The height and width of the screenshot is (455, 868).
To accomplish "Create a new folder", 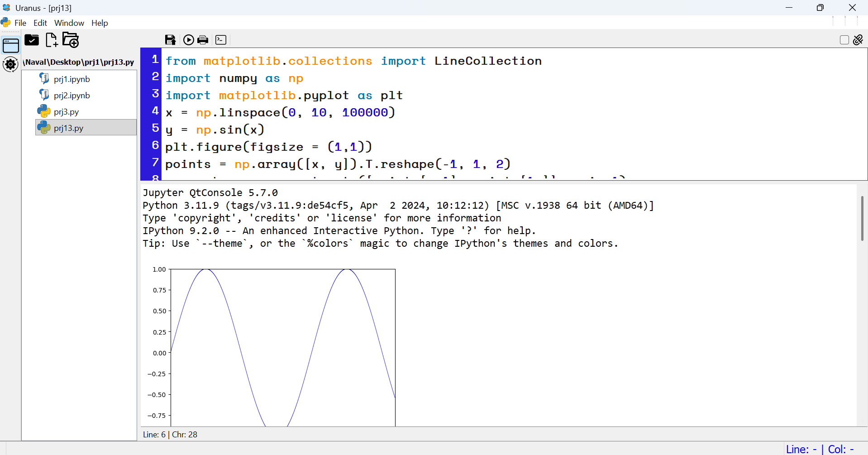I will [x=70, y=40].
